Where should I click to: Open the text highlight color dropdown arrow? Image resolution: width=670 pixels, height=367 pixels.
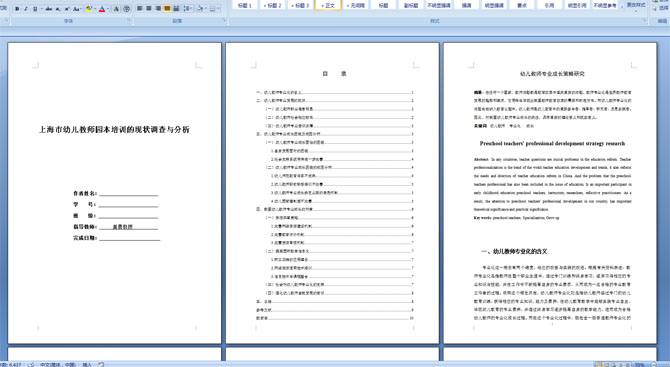tap(95, 9)
